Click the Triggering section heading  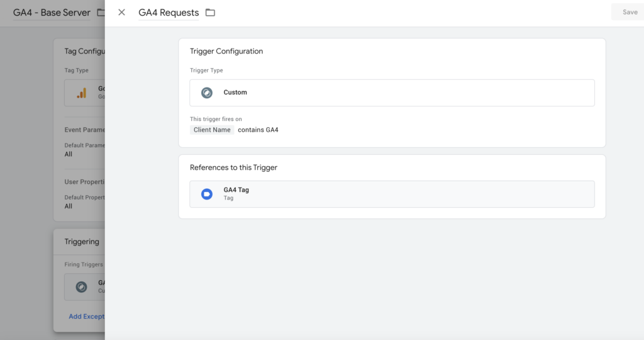(82, 242)
